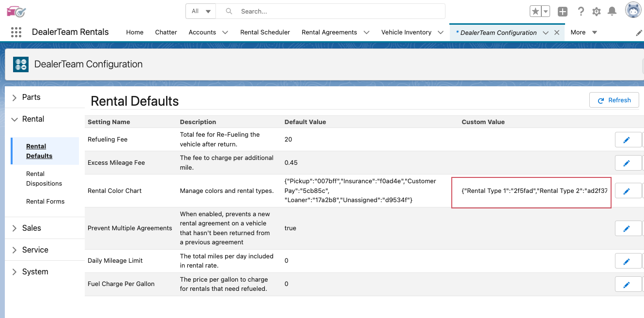Open the Setup gear icon
644x318 pixels.
point(597,11)
